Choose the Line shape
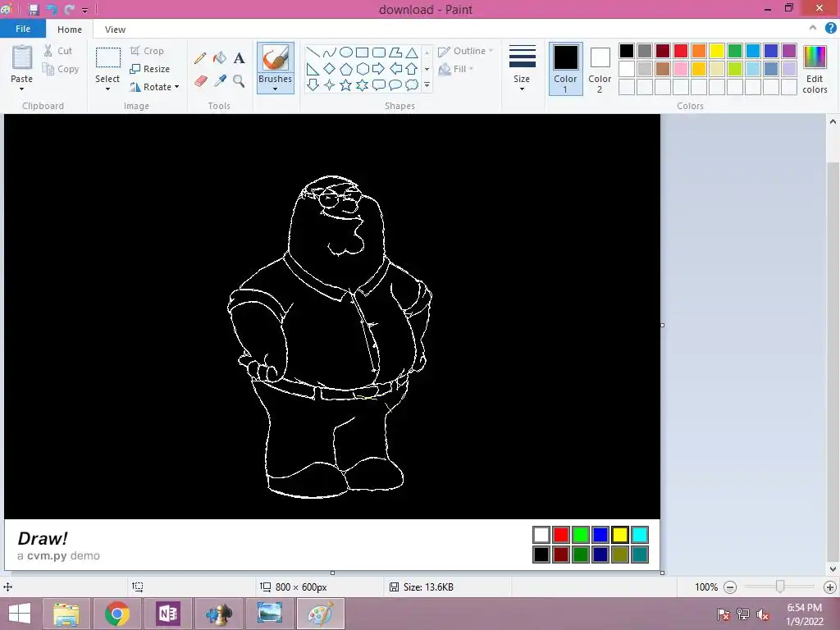This screenshot has width=840, height=630. click(313, 52)
